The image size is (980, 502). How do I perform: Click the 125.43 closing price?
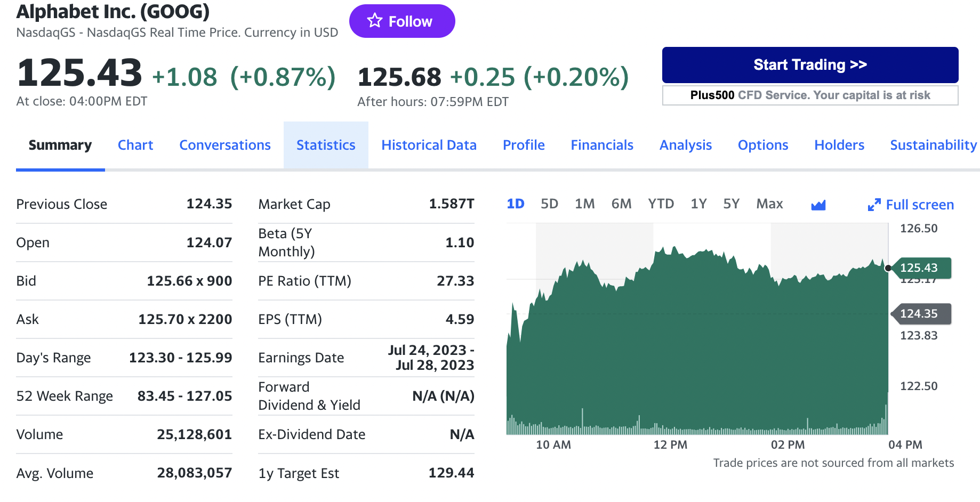(79, 73)
